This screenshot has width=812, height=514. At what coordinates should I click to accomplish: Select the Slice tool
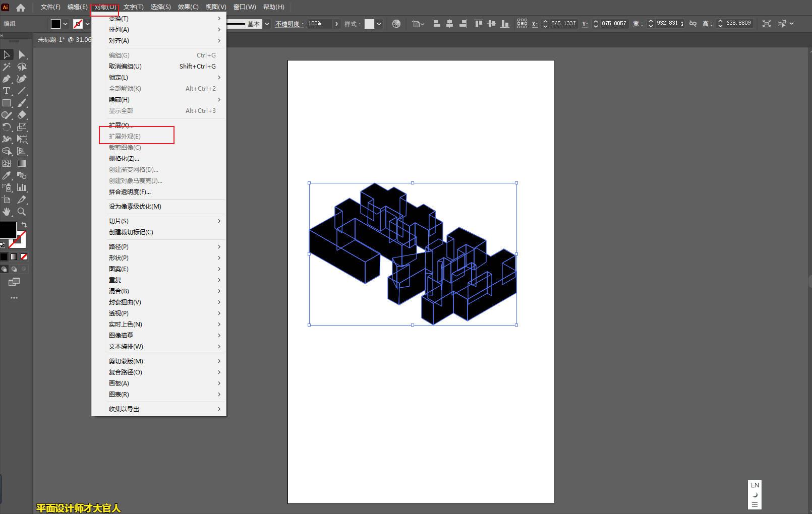coord(22,200)
